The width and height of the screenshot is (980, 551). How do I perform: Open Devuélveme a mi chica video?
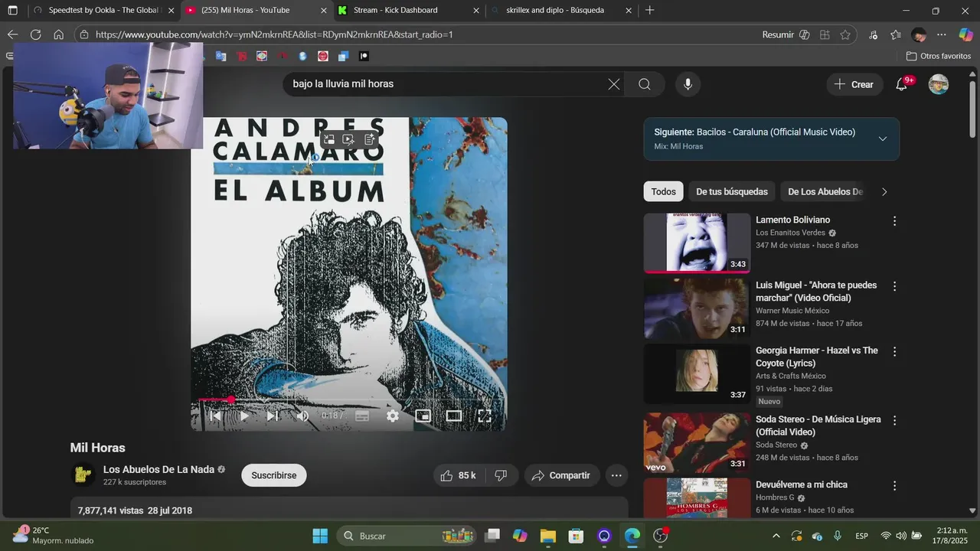802,484
